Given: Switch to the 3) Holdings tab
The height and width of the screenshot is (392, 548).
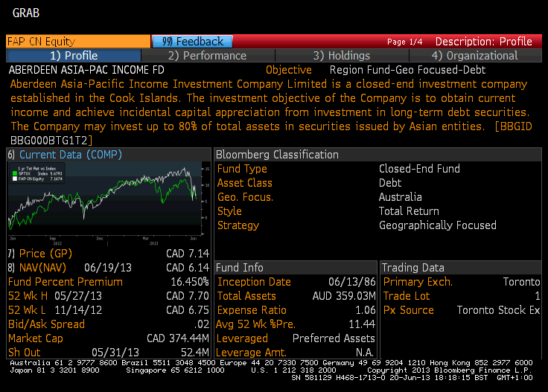Looking at the screenshot, I should (342, 56).
